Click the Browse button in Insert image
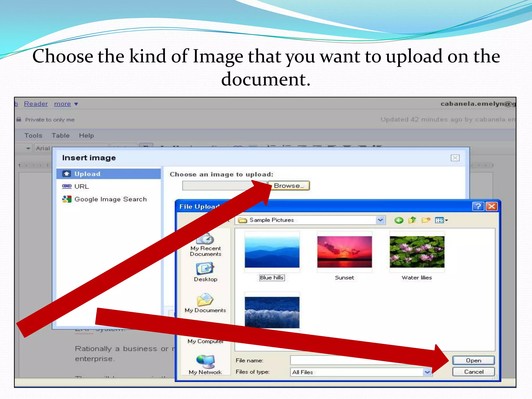Viewport: 532px width, 399px height. click(x=289, y=186)
